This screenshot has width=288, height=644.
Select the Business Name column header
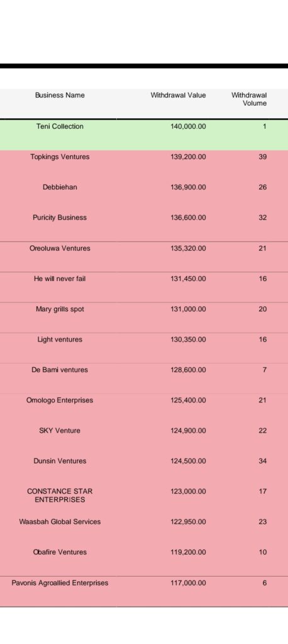tap(60, 96)
